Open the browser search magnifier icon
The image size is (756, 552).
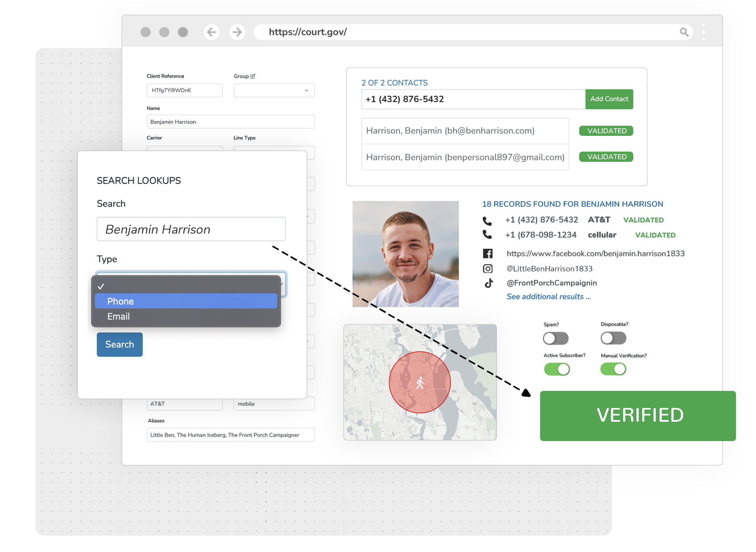pyautogui.click(x=683, y=32)
